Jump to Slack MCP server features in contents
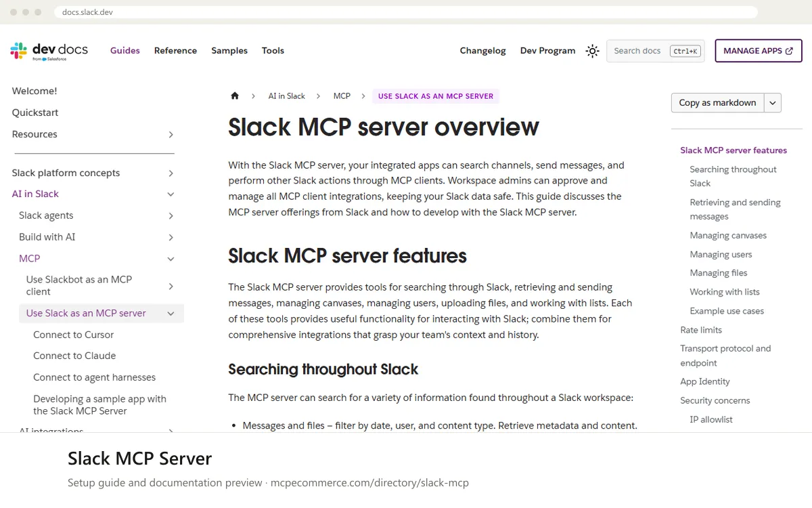 (x=734, y=150)
